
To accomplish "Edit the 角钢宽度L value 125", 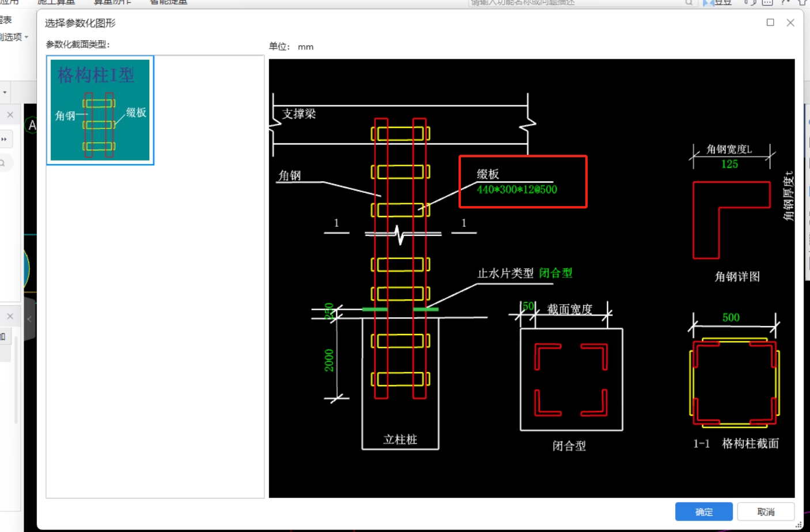I will pos(729,164).
